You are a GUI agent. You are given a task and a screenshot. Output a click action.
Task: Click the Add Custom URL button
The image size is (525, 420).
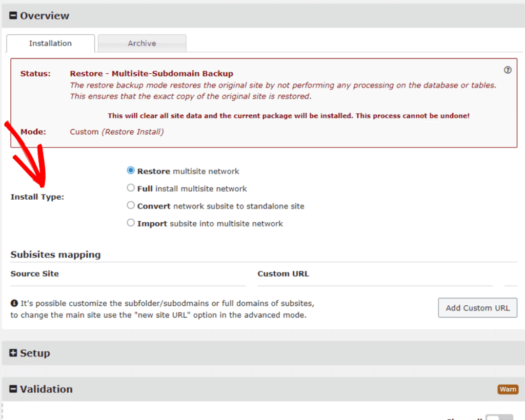click(x=477, y=308)
